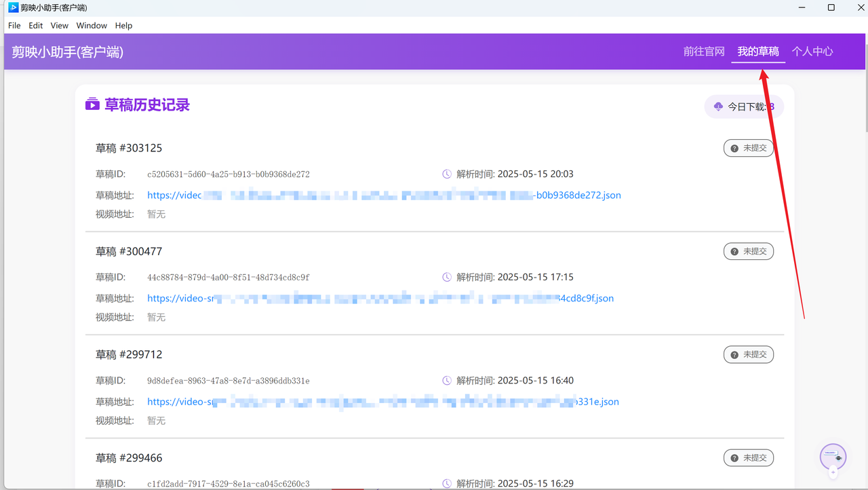Open the Help menu

click(123, 25)
